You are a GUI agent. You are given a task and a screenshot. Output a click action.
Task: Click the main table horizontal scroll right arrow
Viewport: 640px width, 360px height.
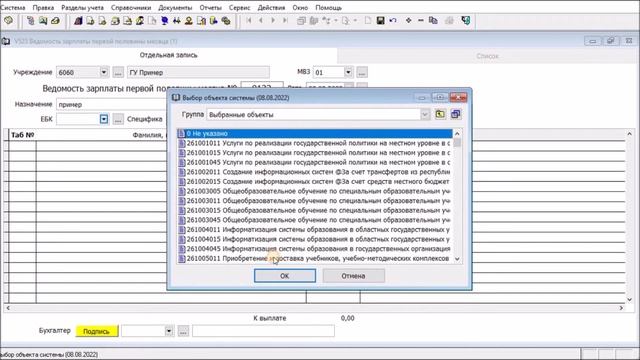pyautogui.click(x=621, y=308)
